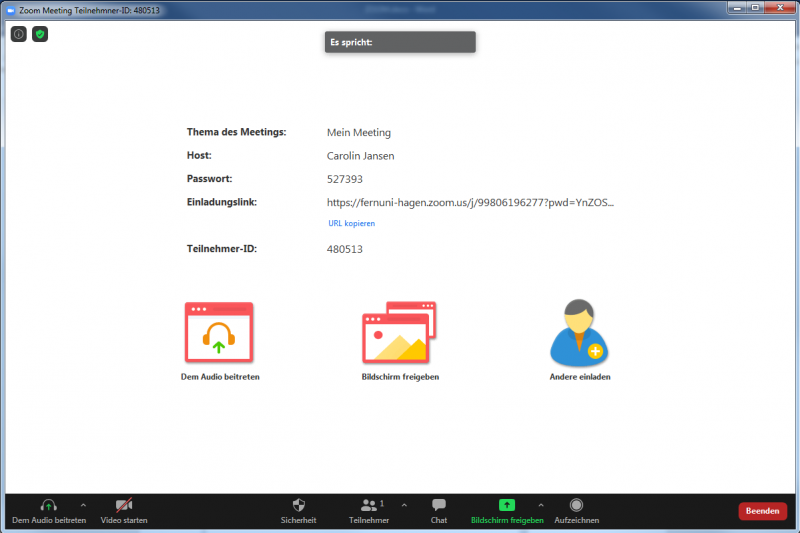
Task: Click the meeting topic Mein Meeting
Action: [x=359, y=133]
